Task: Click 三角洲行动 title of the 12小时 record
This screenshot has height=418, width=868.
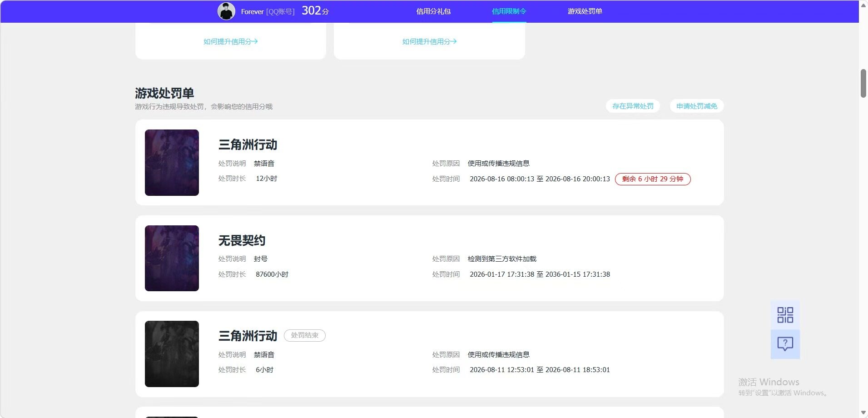Action: [x=248, y=144]
